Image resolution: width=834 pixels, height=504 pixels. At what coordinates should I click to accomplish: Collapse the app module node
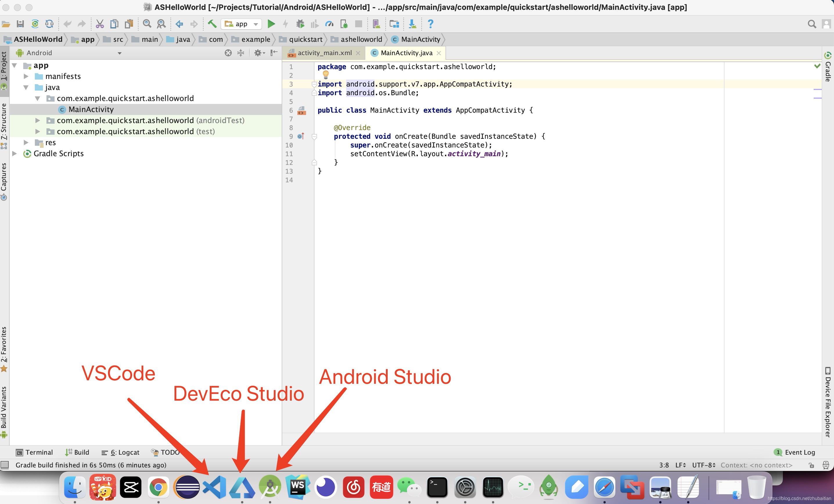[15, 65]
